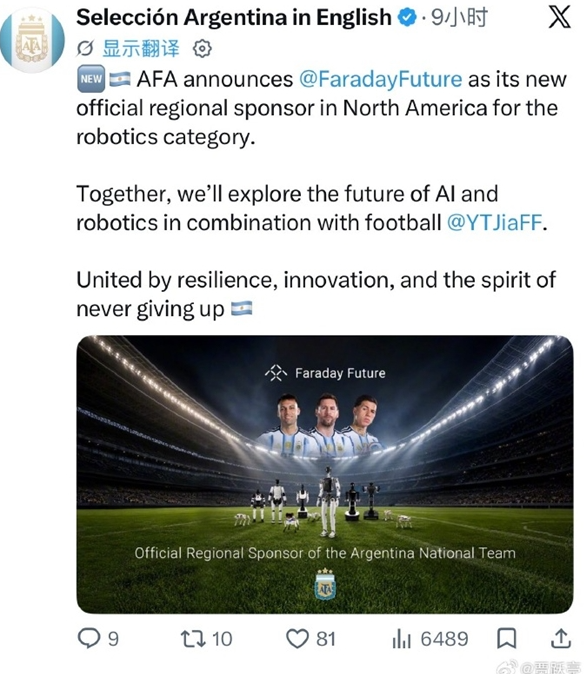
Task: Click the view count 6489
Action: [444, 639]
